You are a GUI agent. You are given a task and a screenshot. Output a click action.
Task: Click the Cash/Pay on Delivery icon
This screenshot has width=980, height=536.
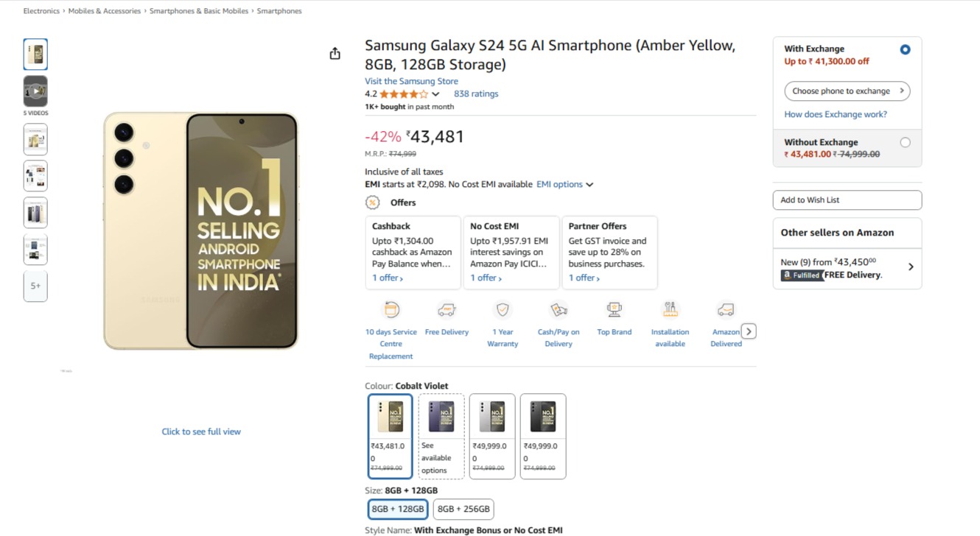(559, 310)
